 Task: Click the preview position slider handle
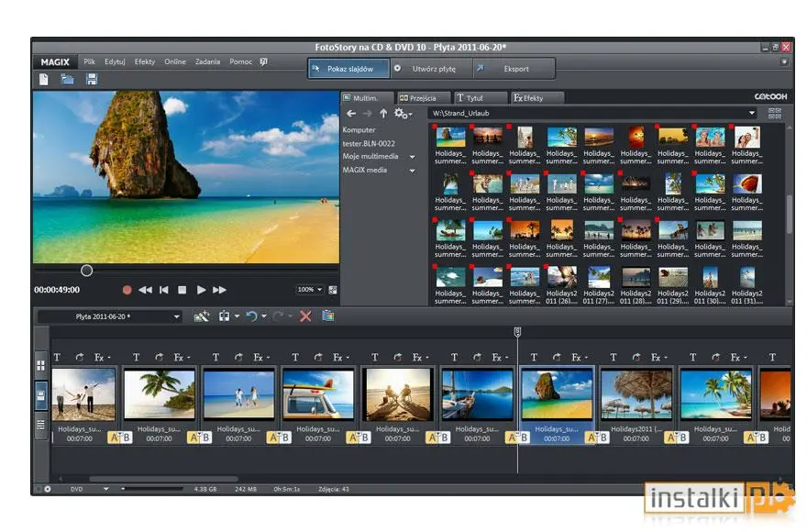click(86, 271)
